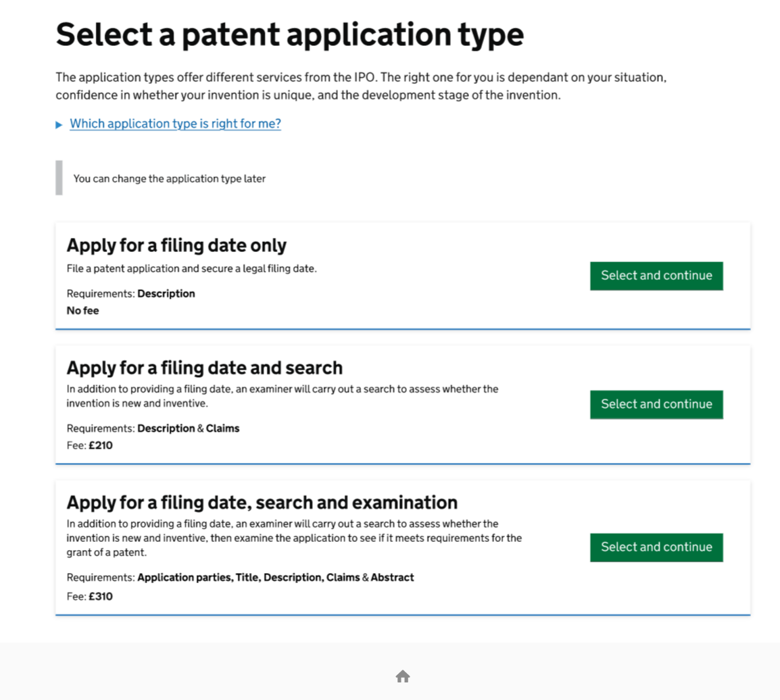Screen dimensions: 780x700
Task: Click the grey inset bar beside the change note
Action: 59,178
